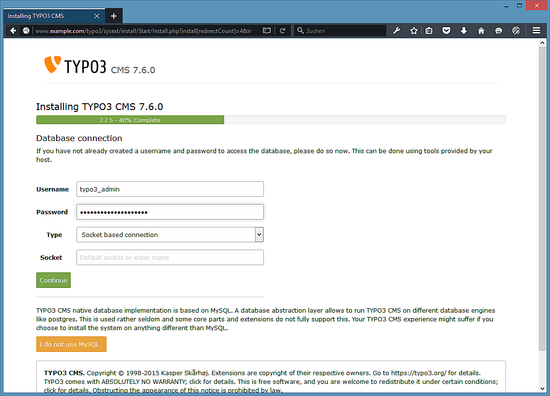The image size is (550, 396).
Task: Open the https://typo3.org/ link
Action: click(418, 372)
